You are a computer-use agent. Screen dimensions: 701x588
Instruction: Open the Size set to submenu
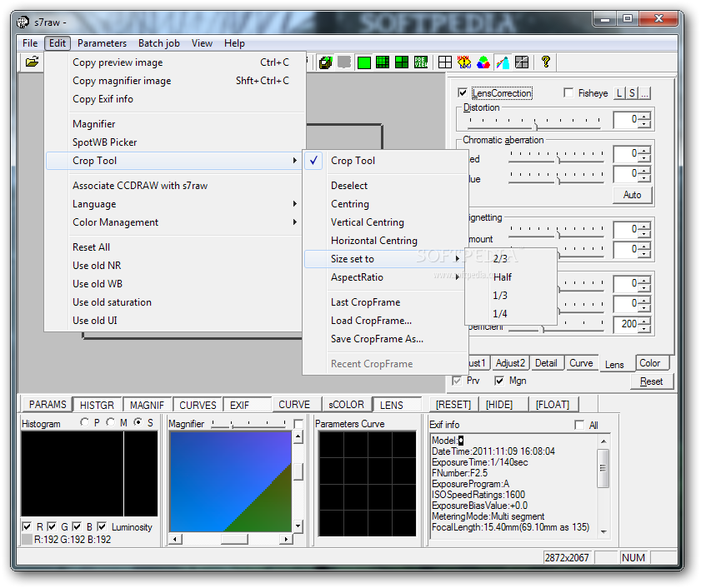pyautogui.click(x=385, y=259)
